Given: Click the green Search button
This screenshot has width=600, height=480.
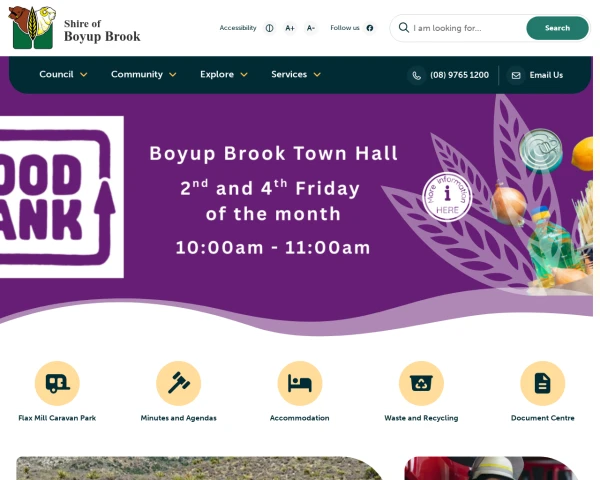Looking at the screenshot, I should tap(557, 28).
